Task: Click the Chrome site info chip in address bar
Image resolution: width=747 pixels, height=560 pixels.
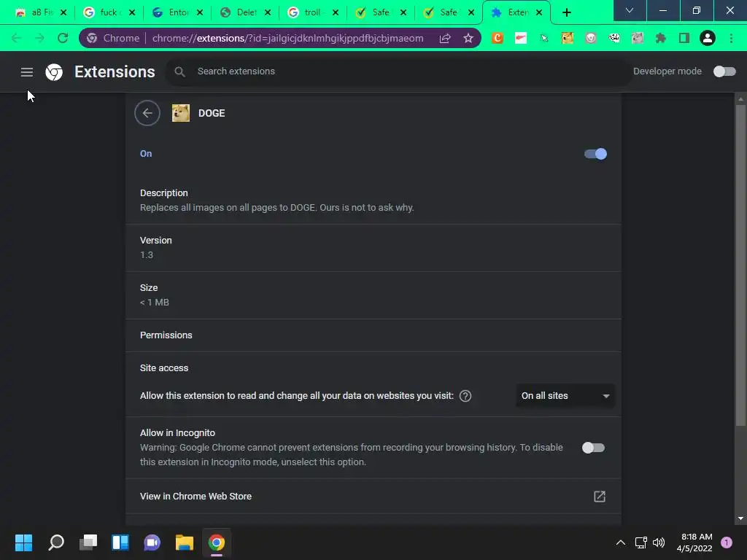Action: 114,38
